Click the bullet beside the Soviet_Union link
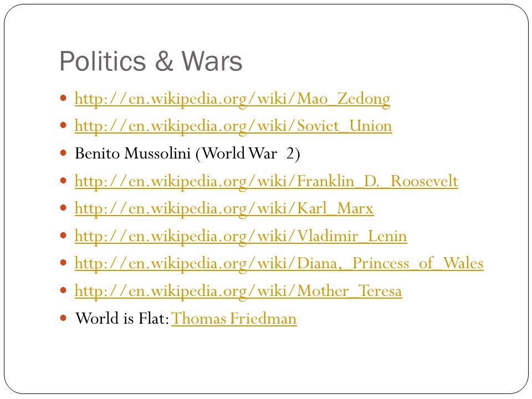 pos(63,126)
